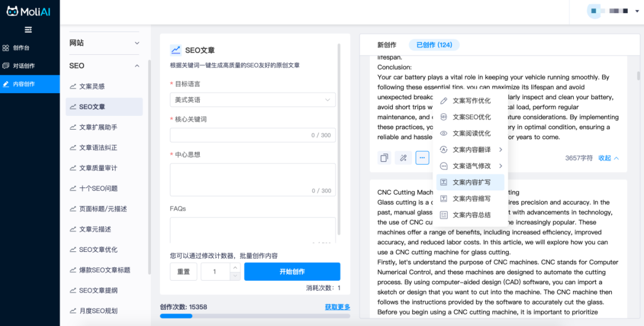Expand the 网站 category section
Viewport: 644px width, 326px height.
(104, 43)
